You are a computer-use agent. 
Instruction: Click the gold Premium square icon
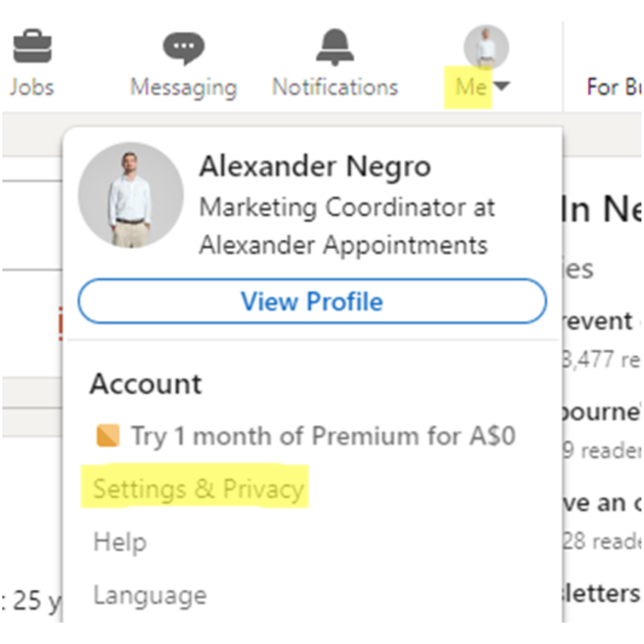click(108, 435)
